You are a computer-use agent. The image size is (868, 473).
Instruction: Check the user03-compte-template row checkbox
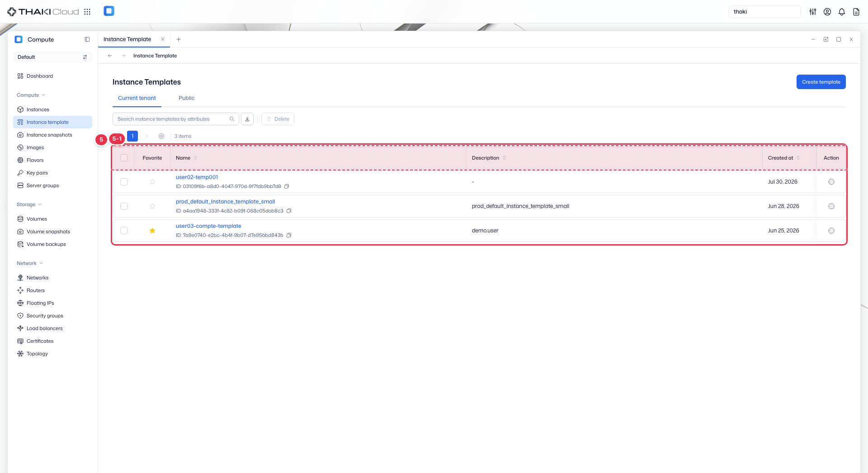pyautogui.click(x=124, y=231)
